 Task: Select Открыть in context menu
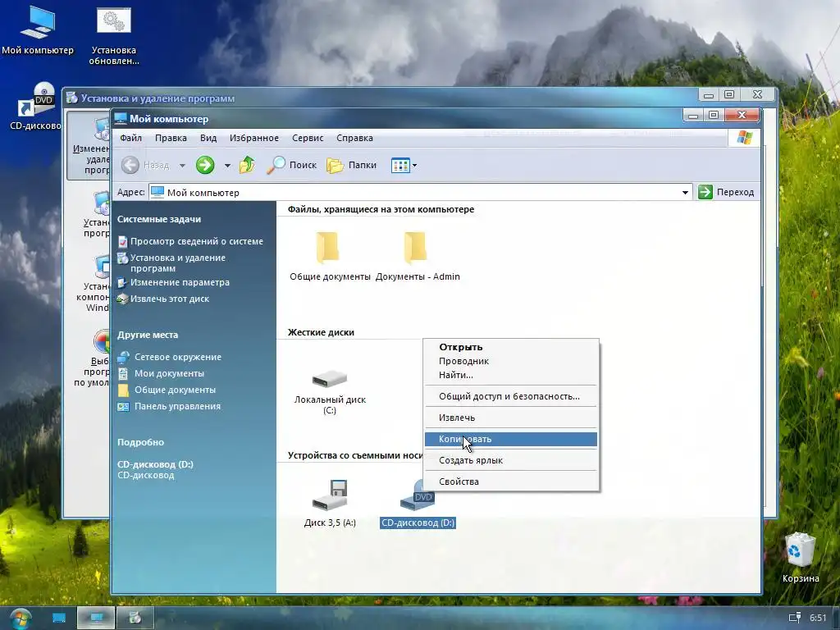(510, 347)
